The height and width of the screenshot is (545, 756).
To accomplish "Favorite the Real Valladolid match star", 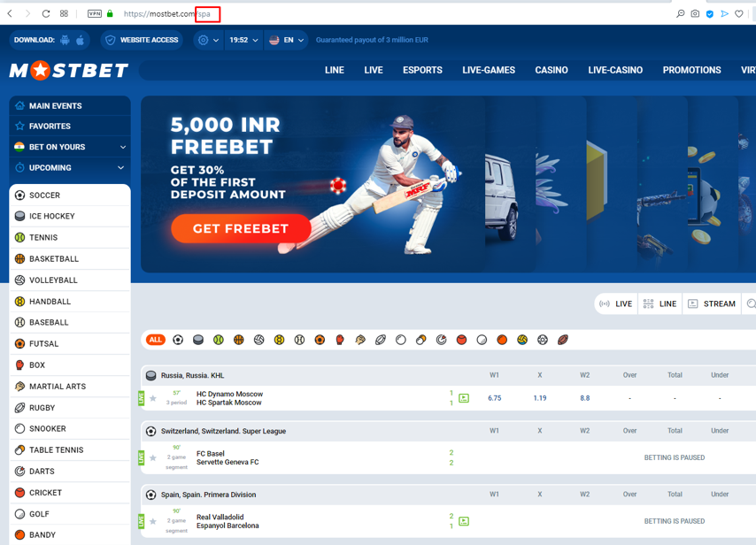I will click(153, 521).
